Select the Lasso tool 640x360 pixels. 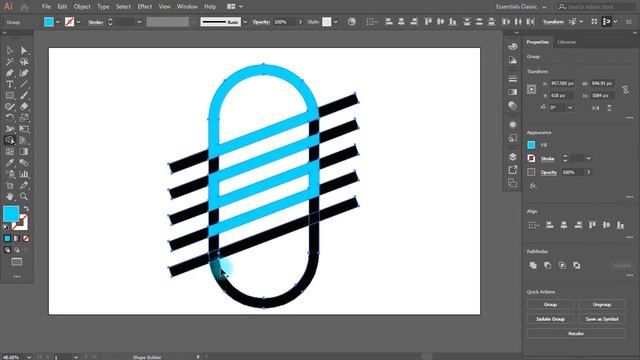[x=24, y=62]
